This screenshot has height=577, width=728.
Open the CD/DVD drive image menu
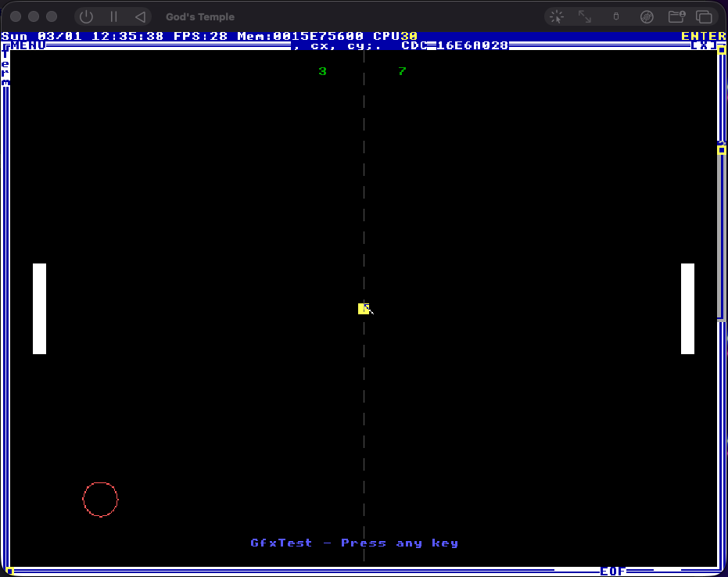(647, 16)
